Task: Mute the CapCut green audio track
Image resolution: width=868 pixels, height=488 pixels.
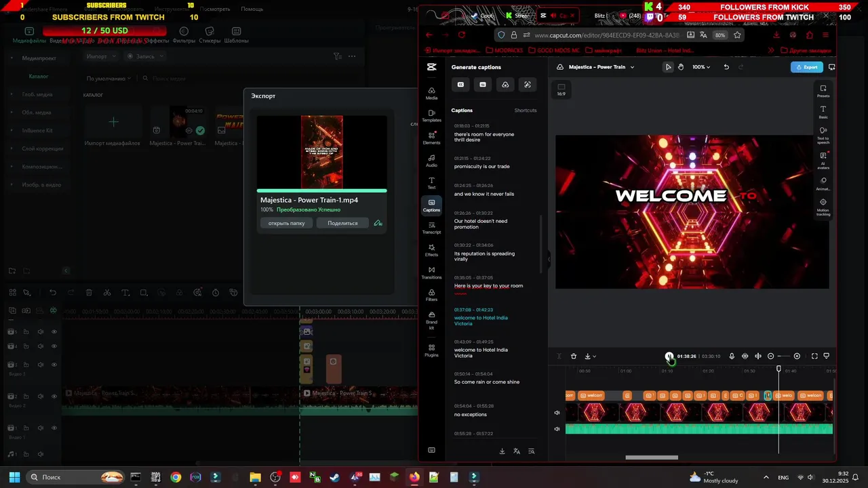Action: (557, 429)
